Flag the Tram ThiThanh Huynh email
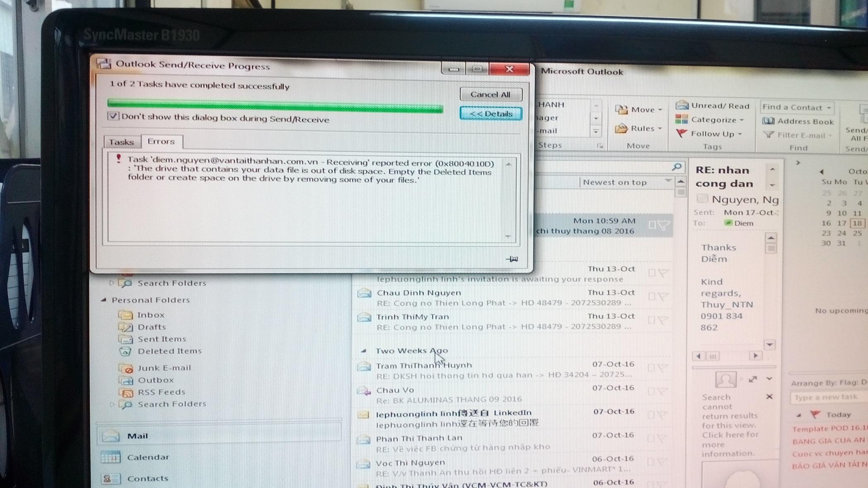Viewport: 868px width, 488px height. [x=663, y=368]
